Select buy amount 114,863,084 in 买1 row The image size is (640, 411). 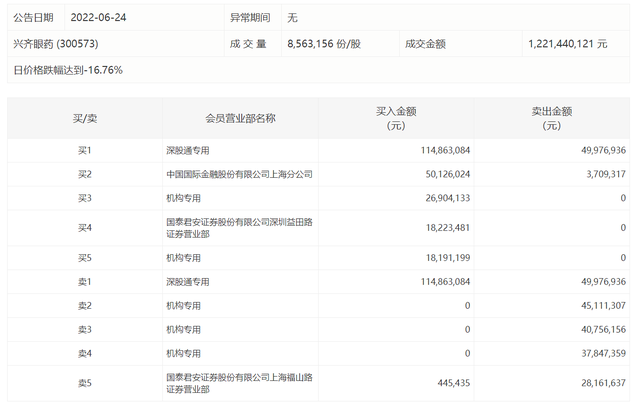pos(445,151)
